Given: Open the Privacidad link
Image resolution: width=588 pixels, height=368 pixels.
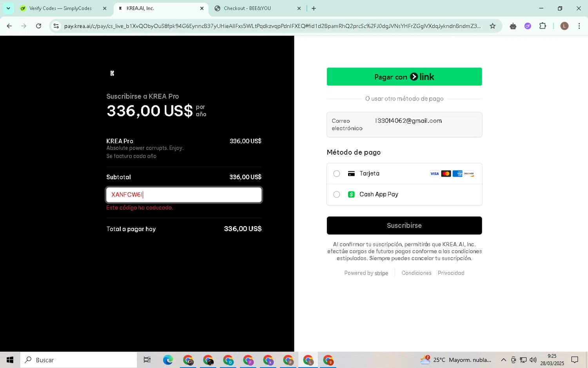Looking at the screenshot, I should 451,273.
